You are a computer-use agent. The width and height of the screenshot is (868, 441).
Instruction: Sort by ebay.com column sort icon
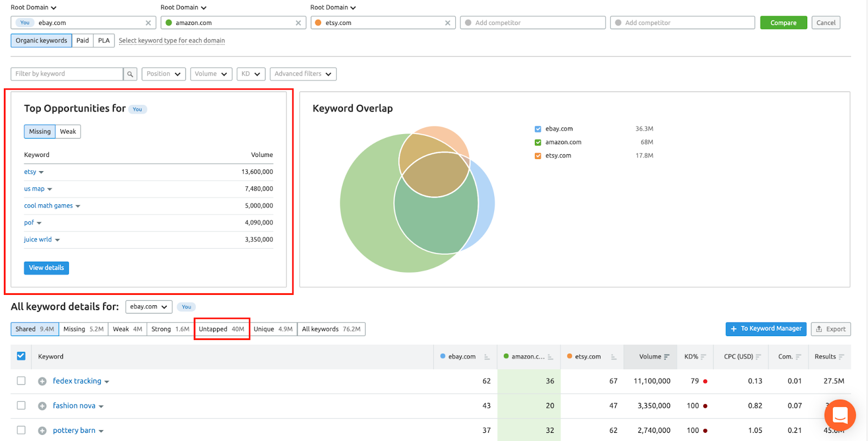click(x=487, y=357)
